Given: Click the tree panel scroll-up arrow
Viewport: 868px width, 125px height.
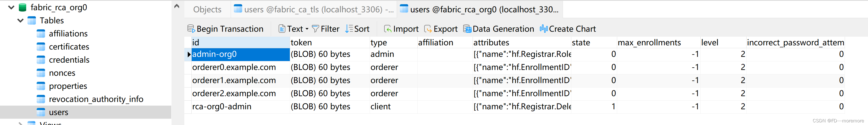Looking at the screenshot, I should 176,6.
